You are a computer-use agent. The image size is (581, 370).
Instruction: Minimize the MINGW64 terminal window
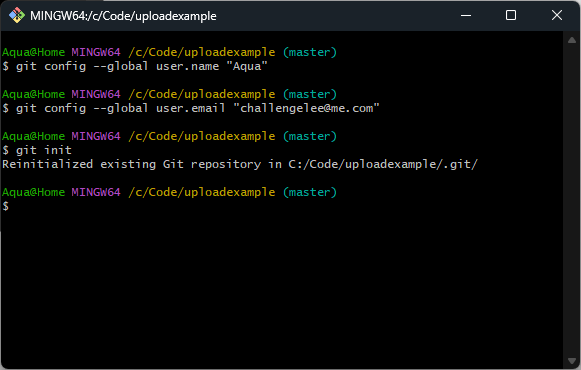point(466,16)
